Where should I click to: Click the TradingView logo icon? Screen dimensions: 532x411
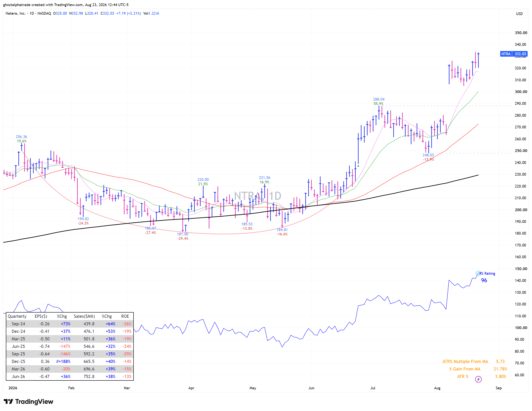[8, 402]
